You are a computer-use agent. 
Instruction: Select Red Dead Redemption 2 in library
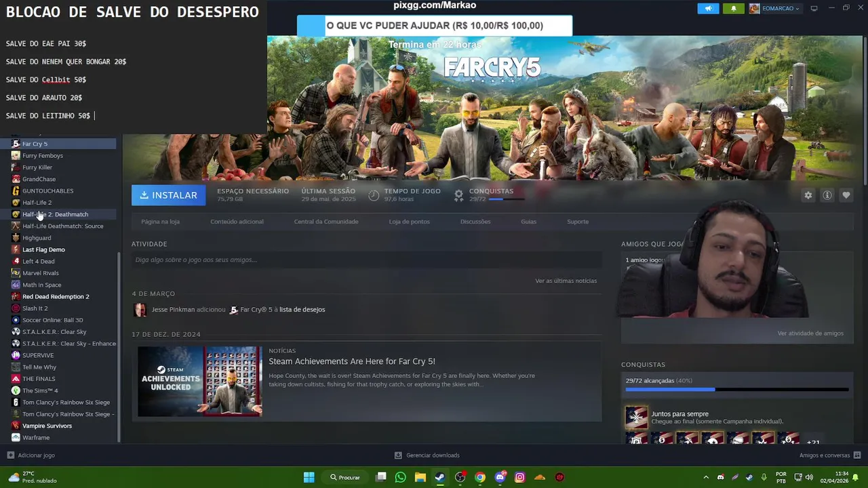coord(58,297)
